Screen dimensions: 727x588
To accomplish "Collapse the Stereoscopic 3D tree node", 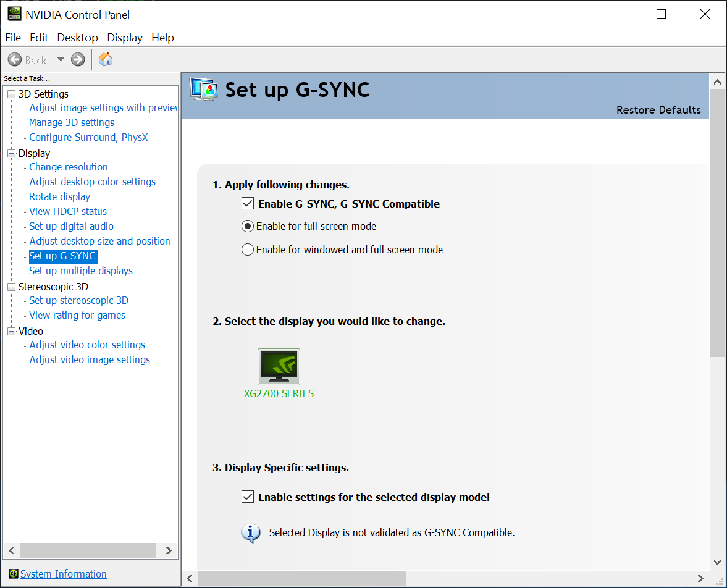I will click(11, 287).
